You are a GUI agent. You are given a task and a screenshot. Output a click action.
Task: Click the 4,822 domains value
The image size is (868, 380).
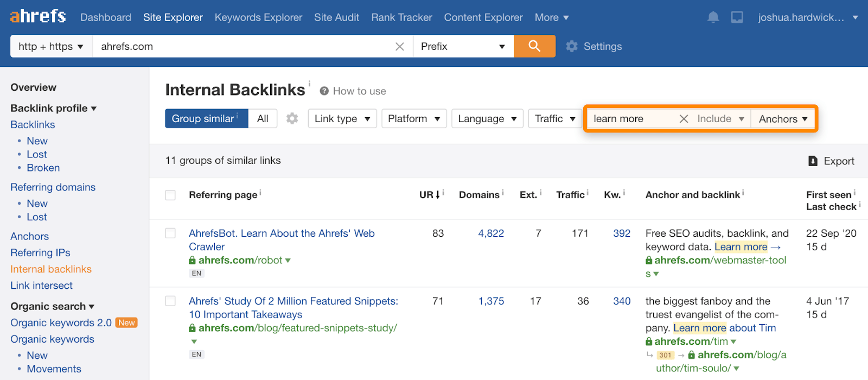pyautogui.click(x=491, y=233)
